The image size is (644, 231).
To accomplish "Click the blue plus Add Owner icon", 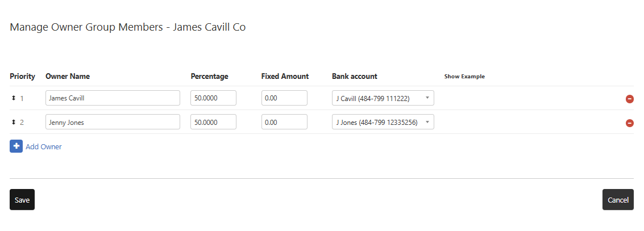I will pos(16,146).
